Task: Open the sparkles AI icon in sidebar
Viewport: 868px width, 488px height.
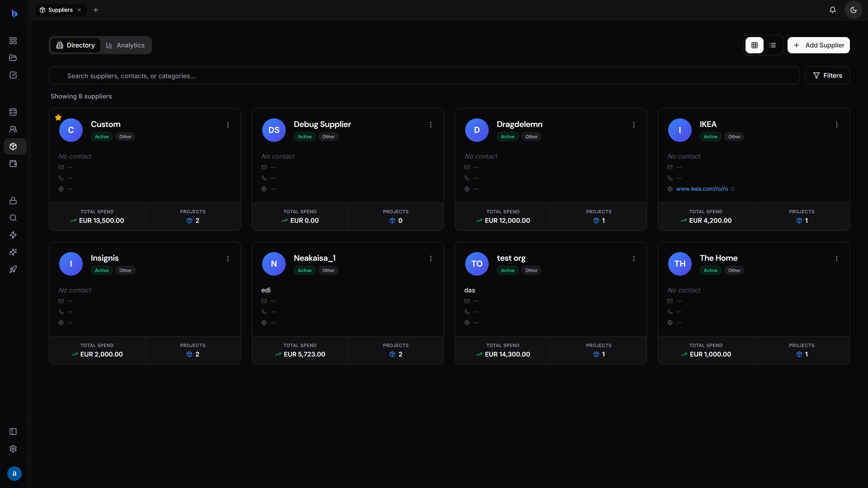Action: [13, 252]
